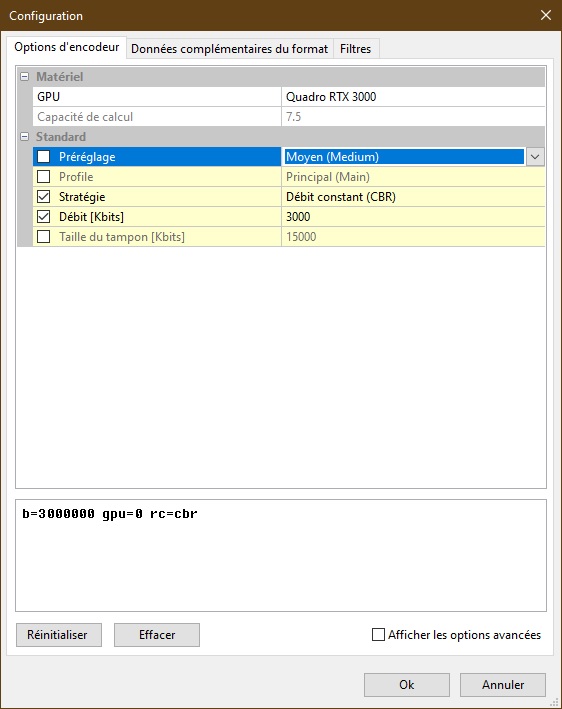Close the Configuration dialog
Viewport: 562px width, 709px height.
coord(546,15)
